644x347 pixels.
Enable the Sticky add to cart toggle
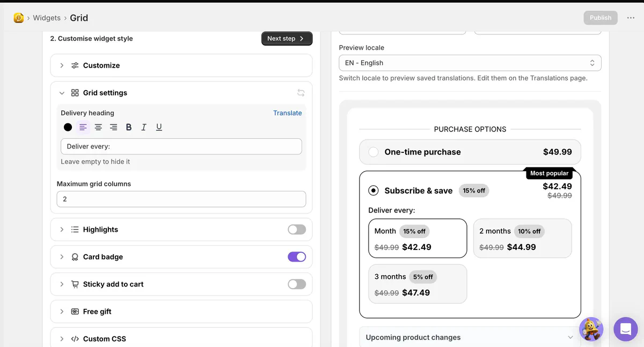click(x=297, y=284)
